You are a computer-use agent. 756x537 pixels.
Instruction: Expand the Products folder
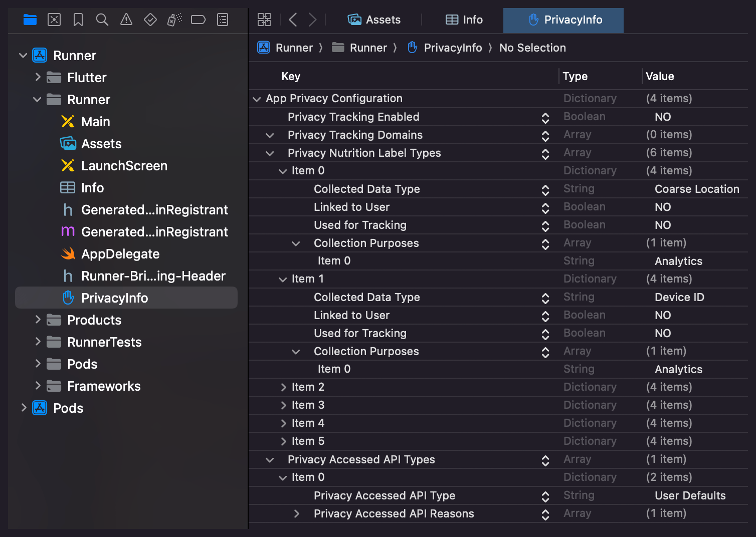click(38, 320)
